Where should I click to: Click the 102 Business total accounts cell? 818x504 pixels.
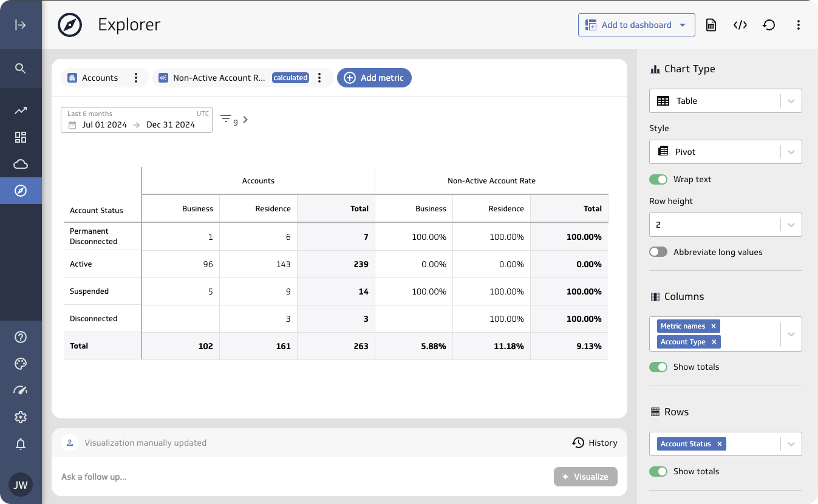coord(180,346)
